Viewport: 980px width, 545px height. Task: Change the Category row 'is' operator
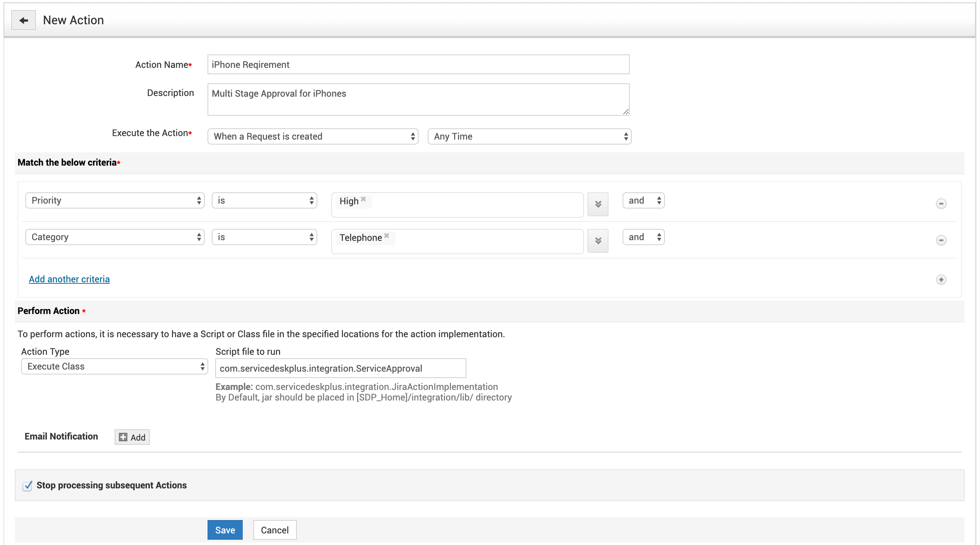pyautogui.click(x=265, y=237)
